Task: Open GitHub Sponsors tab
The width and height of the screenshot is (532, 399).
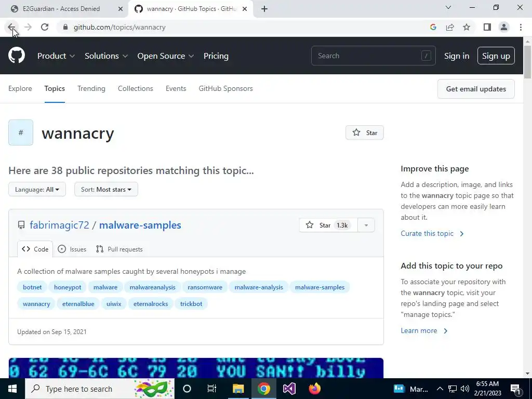Action: coord(225,88)
